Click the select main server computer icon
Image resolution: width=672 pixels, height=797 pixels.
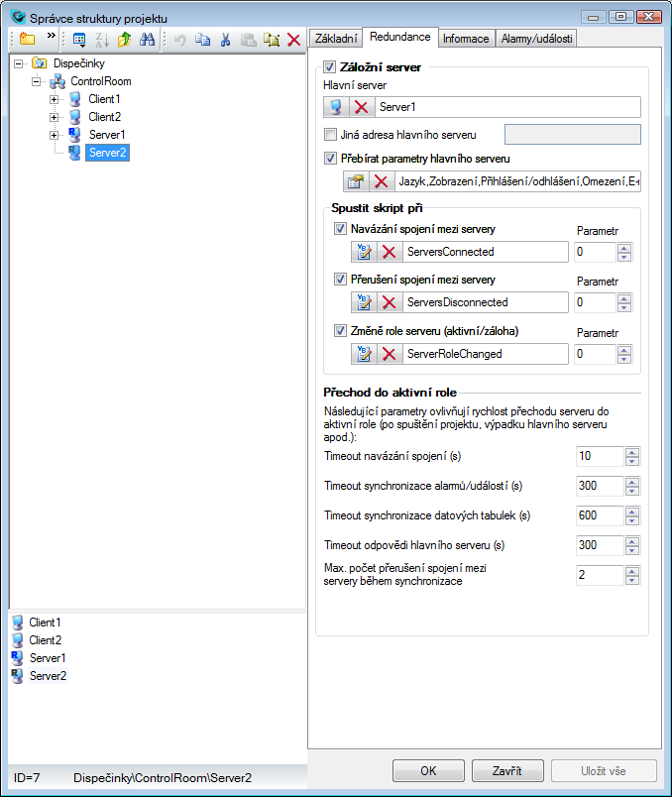click(x=336, y=107)
